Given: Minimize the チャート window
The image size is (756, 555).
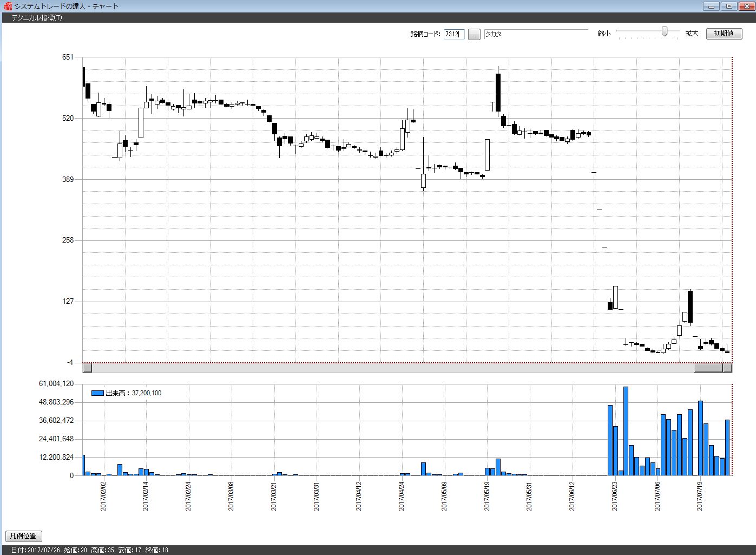Looking at the screenshot, I should tap(711, 6).
